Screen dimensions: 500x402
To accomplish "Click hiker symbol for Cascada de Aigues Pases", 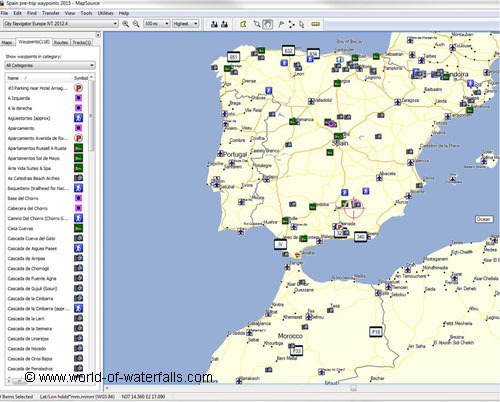I will pos(78,248).
